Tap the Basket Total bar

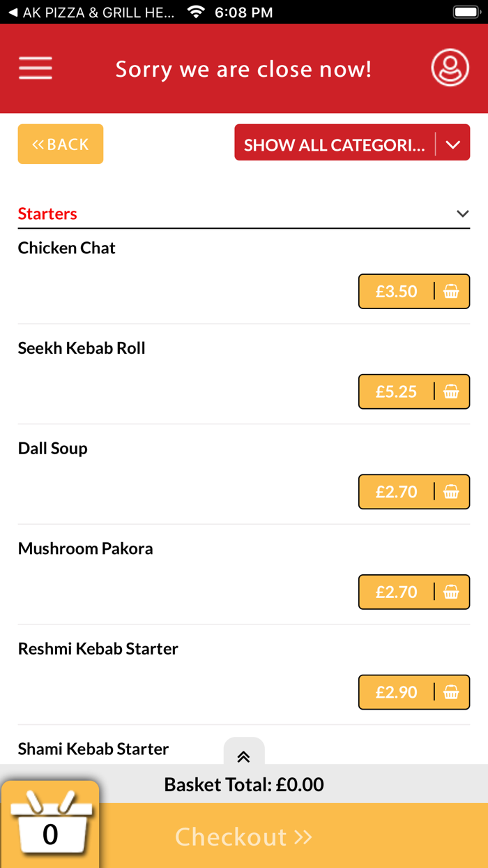tap(244, 784)
